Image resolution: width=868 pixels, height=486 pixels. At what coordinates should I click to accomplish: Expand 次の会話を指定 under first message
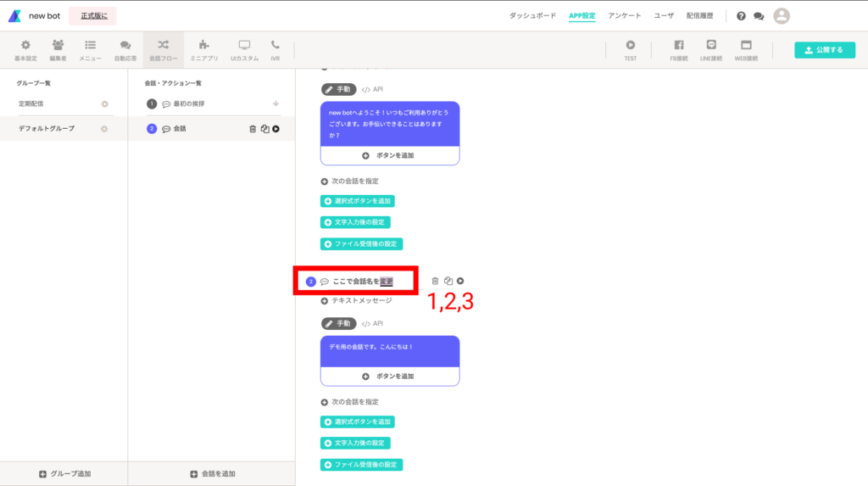[x=349, y=182]
